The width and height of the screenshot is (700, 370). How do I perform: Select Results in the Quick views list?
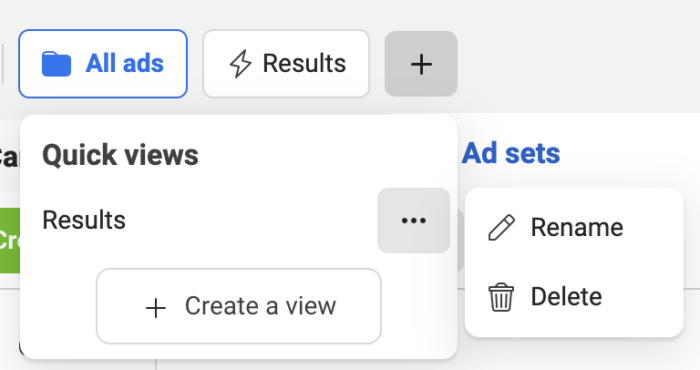pyautogui.click(x=84, y=220)
